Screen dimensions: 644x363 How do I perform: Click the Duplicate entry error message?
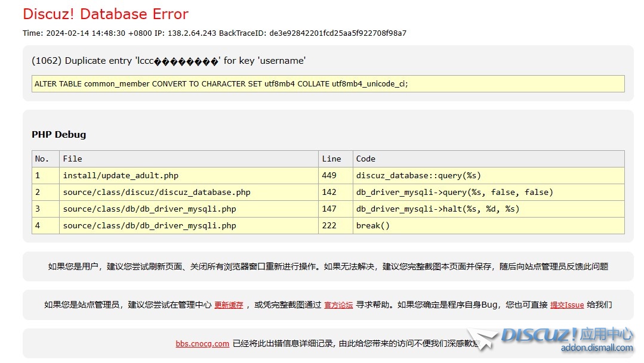169,61
